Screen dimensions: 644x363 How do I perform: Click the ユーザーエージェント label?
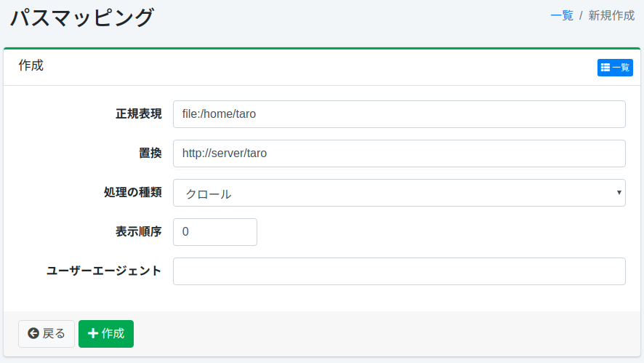(104, 271)
